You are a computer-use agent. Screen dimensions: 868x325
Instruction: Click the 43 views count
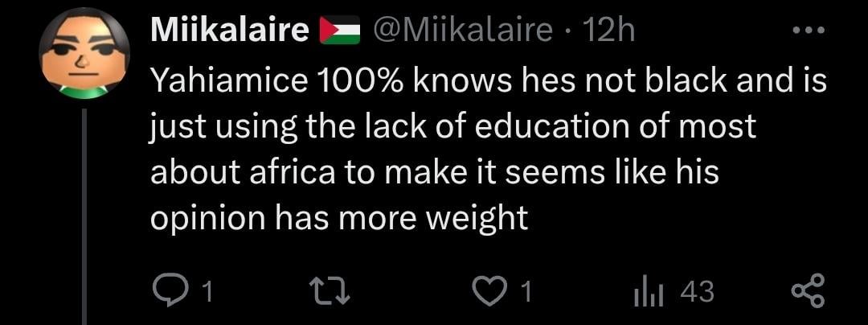[x=696, y=292]
